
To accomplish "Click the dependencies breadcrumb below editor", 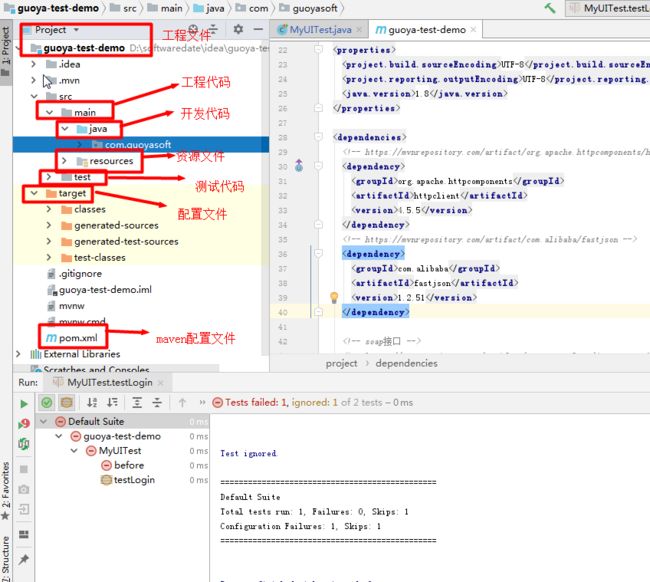I will [x=406, y=363].
